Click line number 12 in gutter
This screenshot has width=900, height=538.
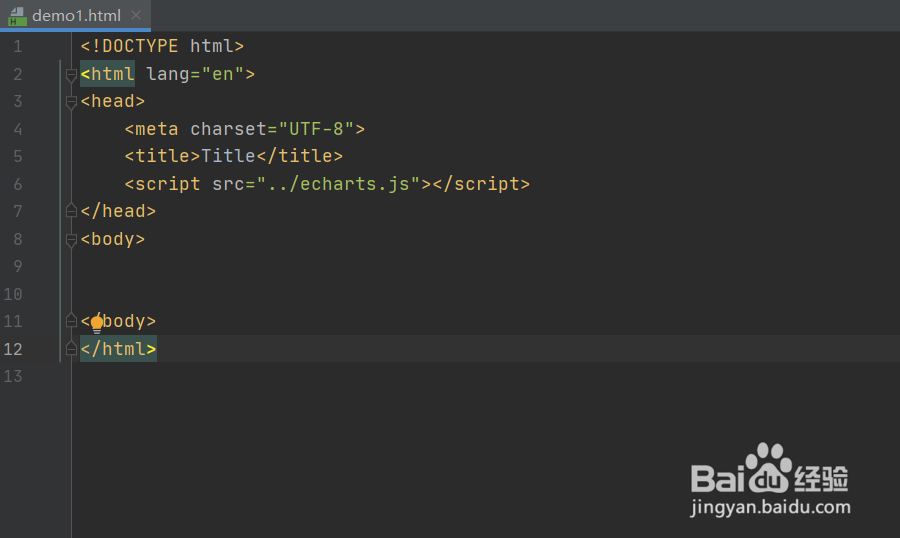pos(13,349)
